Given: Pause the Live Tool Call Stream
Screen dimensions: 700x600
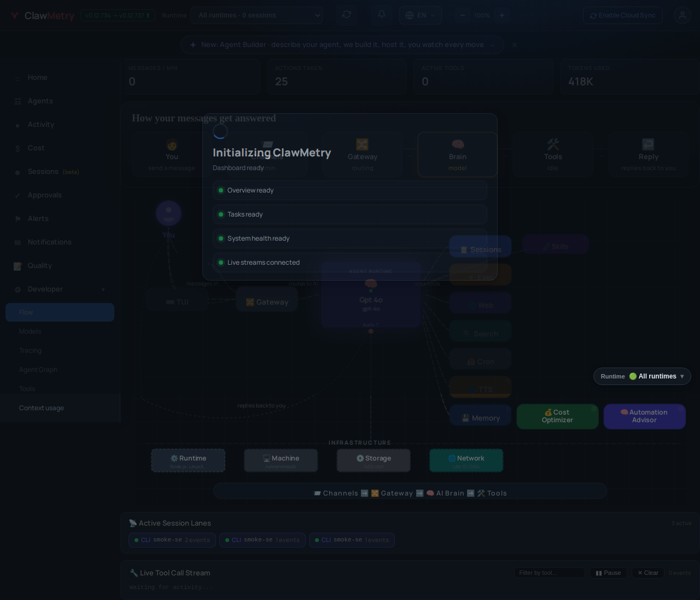Looking at the screenshot, I should (x=608, y=573).
